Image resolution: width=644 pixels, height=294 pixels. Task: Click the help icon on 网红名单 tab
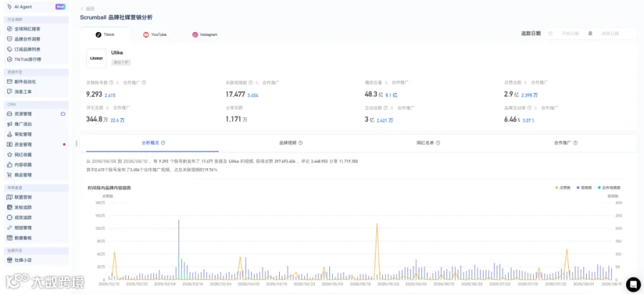click(438, 143)
